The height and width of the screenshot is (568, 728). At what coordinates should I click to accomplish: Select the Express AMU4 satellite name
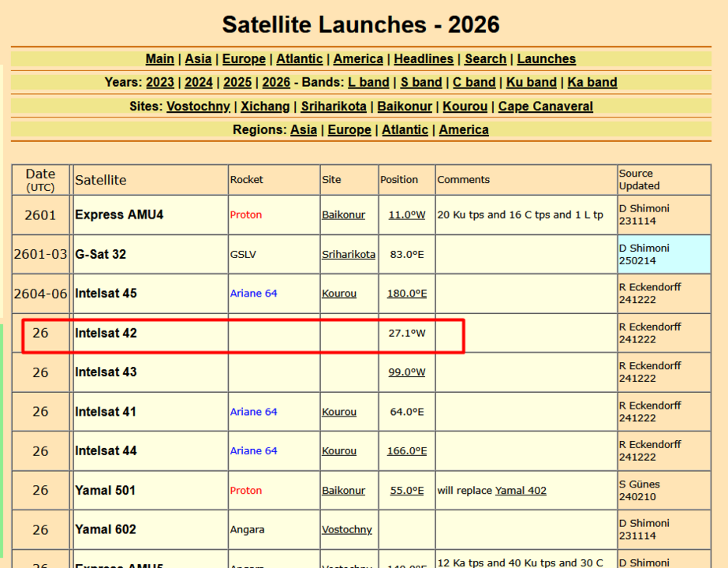(119, 215)
